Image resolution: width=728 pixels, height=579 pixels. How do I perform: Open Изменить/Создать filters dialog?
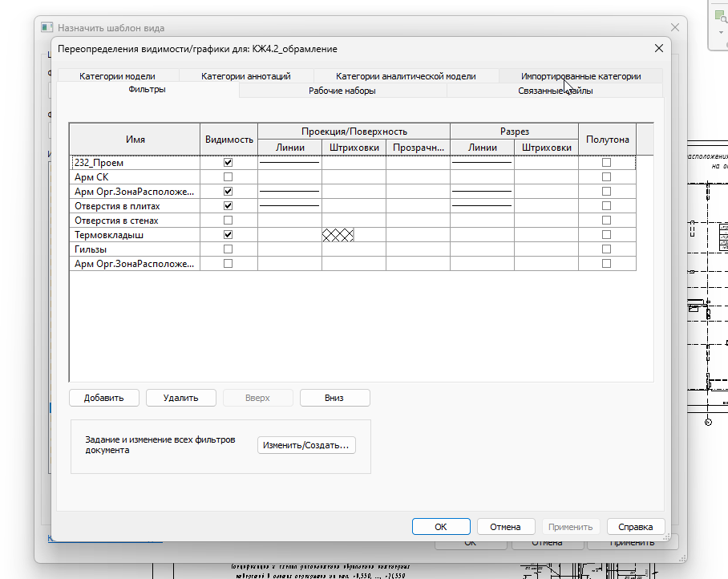coord(306,445)
